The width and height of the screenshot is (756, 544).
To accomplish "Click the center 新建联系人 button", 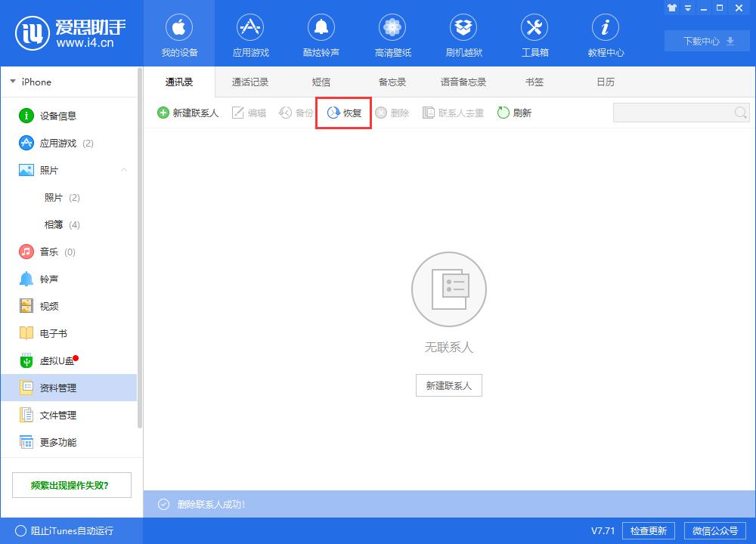I will coord(448,385).
